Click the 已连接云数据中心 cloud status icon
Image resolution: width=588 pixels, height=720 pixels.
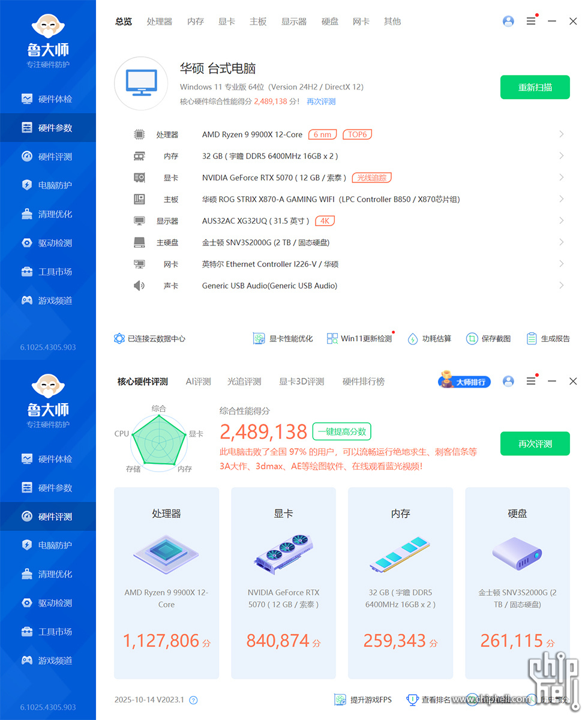pos(119,338)
